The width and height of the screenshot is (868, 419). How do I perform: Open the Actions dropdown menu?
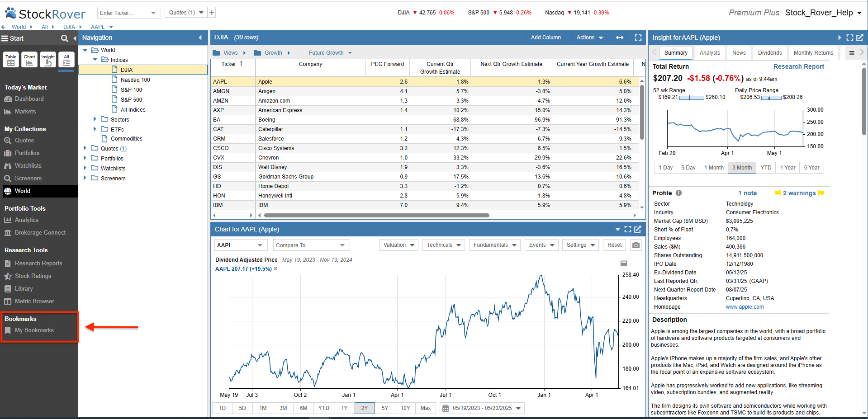click(x=589, y=38)
